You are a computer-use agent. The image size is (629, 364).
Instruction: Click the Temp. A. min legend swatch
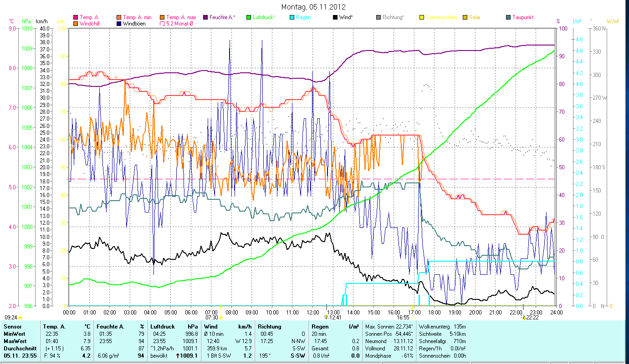(x=119, y=17)
